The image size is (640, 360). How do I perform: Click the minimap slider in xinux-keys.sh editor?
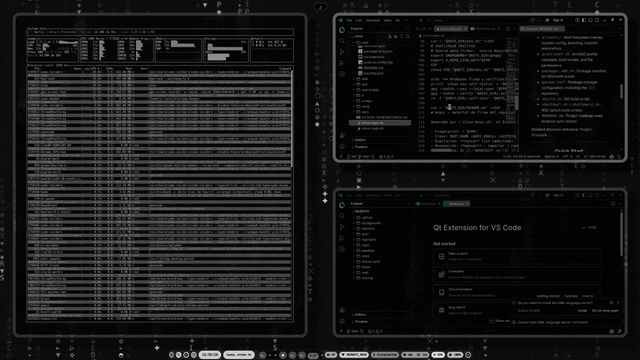tap(516, 103)
